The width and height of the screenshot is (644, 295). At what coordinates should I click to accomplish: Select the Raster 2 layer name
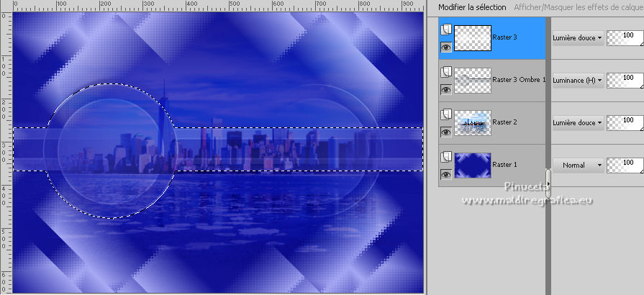(x=504, y=122)
